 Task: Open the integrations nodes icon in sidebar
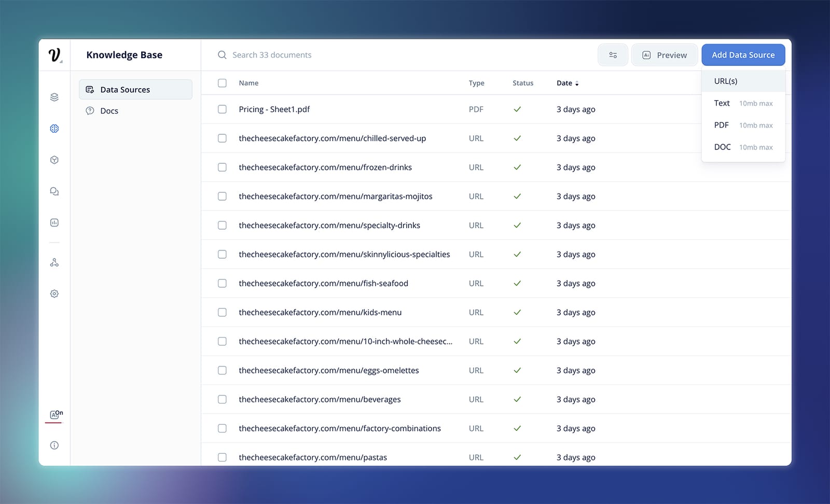click(x=54, y=262)
